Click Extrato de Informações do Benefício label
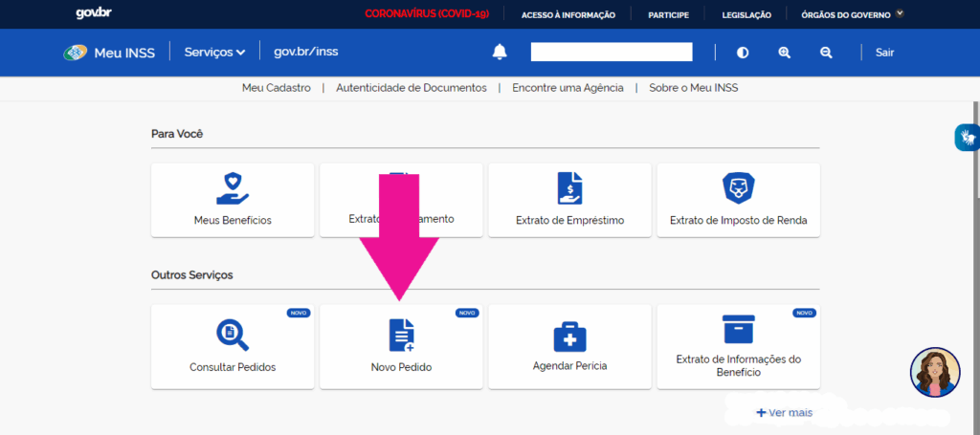Image resolution: width=980 pixels, height=435 pixels. pos(739,366)
